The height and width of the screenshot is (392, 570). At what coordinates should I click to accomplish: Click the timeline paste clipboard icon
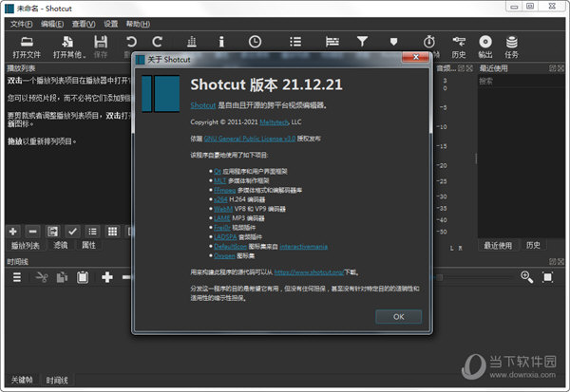(83, 277)
